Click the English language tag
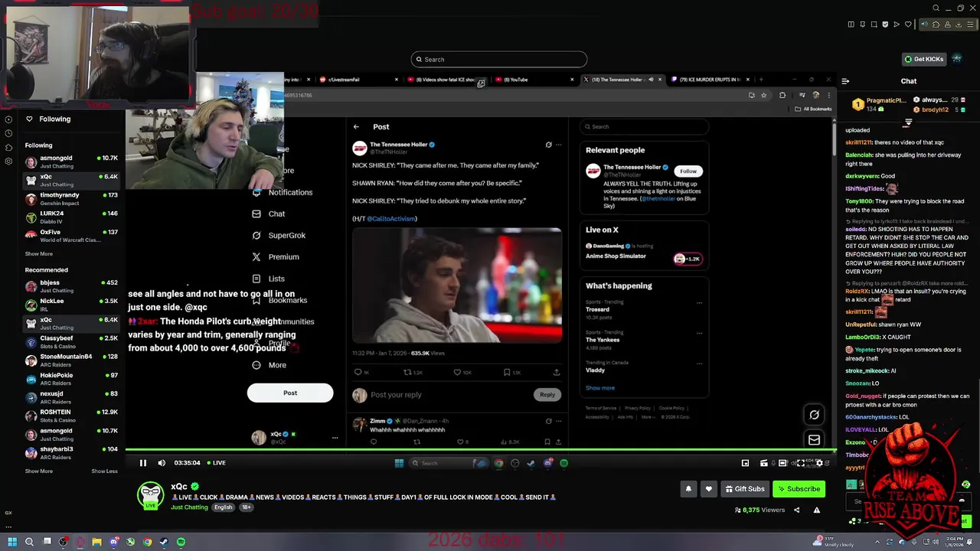 point(223,507)
